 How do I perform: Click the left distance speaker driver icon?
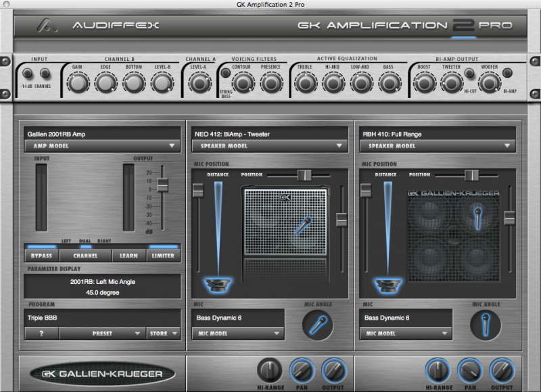tap(218, 285)
